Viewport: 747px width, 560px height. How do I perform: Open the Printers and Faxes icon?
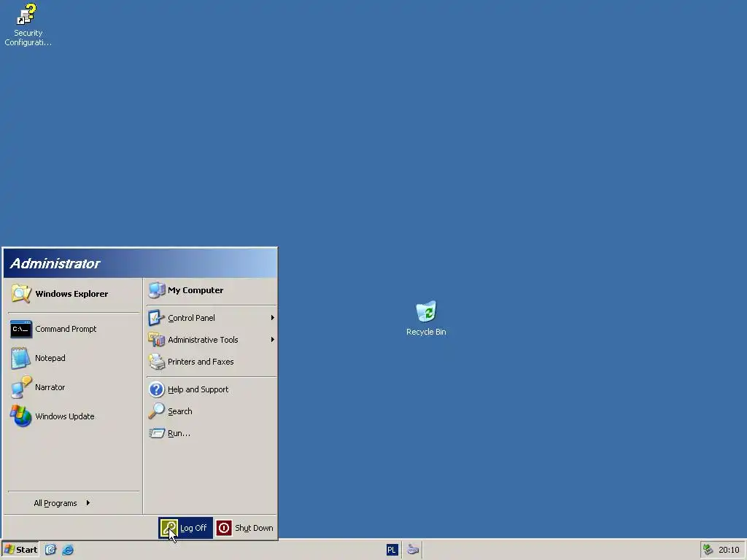(x=156, y=362)
